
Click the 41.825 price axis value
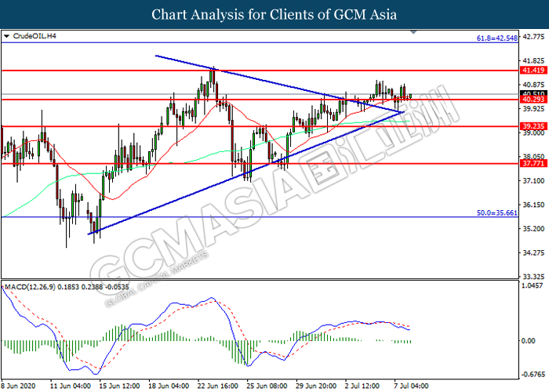pyautogui.click(x=533, y=61)
